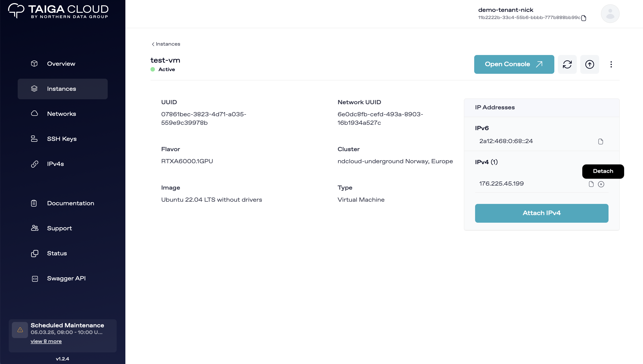Copy the IPv4 address 176.225.45.199

[x=592, y=184]
